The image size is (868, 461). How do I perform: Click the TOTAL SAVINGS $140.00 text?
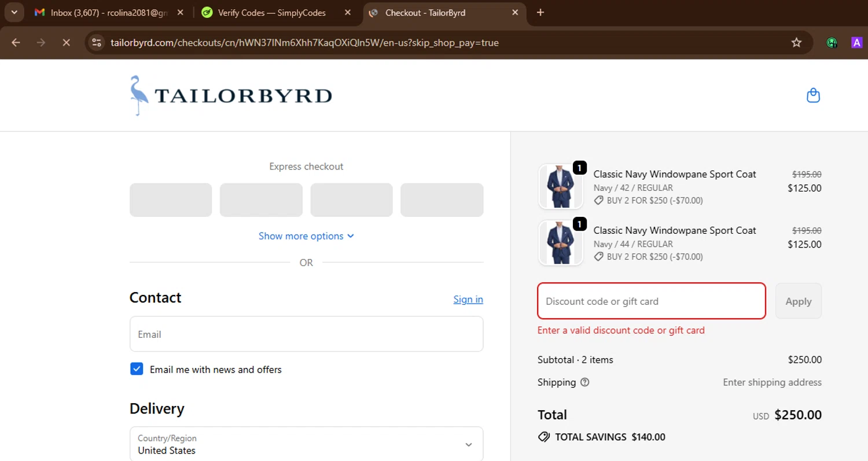pos(610,437)
